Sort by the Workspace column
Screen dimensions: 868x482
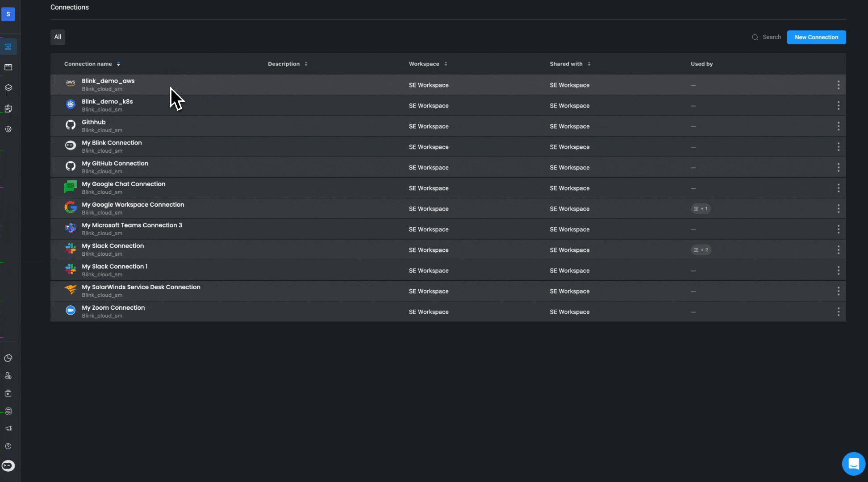point(446,64)
